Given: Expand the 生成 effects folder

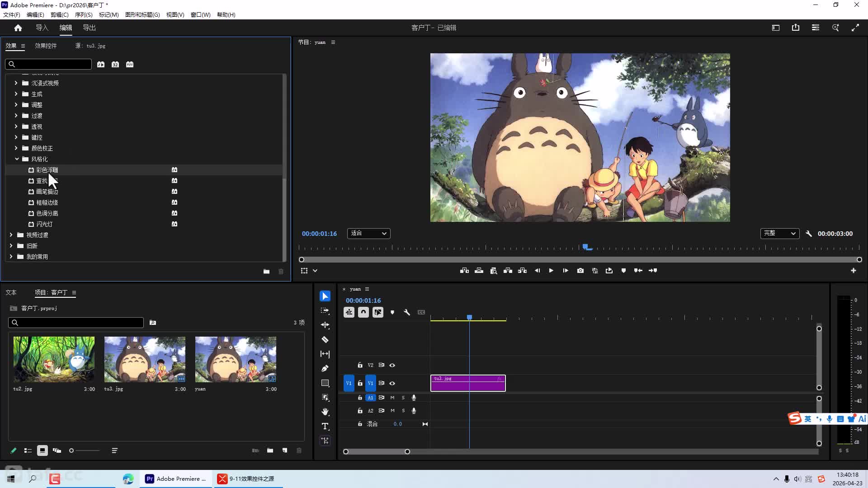Looking at the screenshot, I should click(x=16, y=94).
